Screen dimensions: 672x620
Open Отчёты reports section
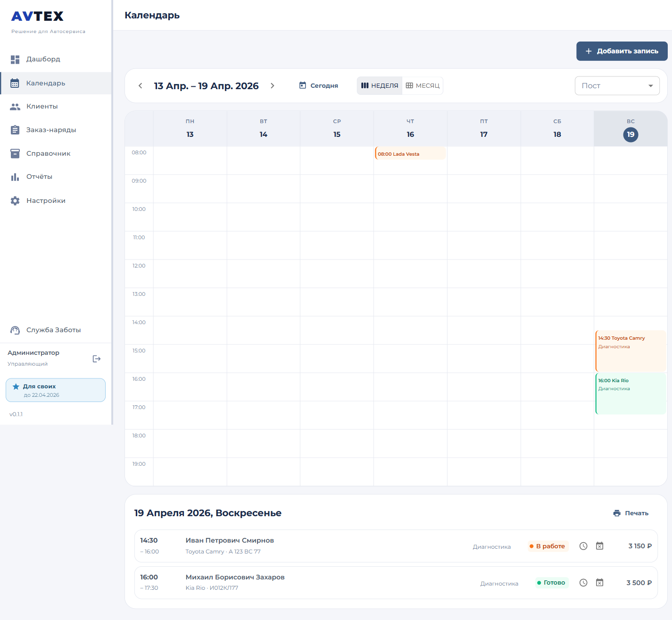[x=39, y=176]
